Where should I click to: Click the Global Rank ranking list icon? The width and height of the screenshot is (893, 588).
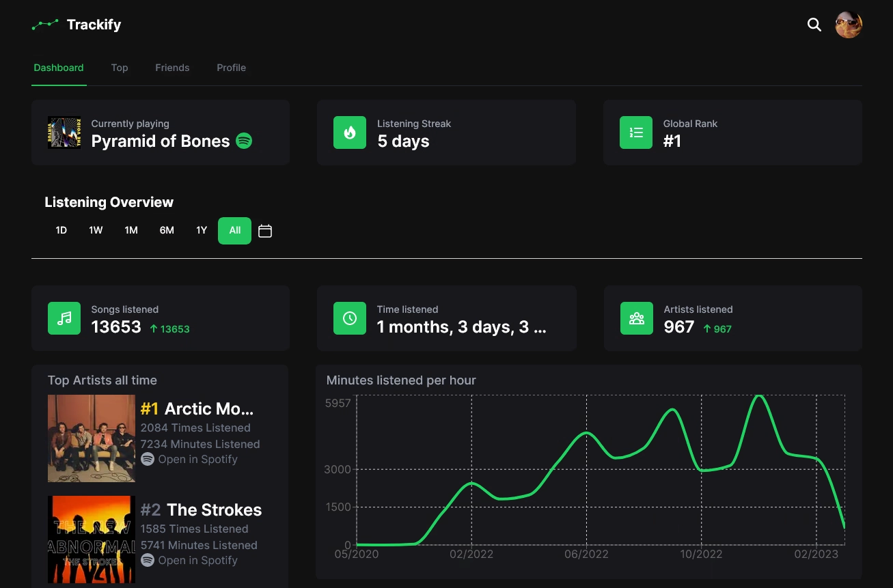coord(636,132)
